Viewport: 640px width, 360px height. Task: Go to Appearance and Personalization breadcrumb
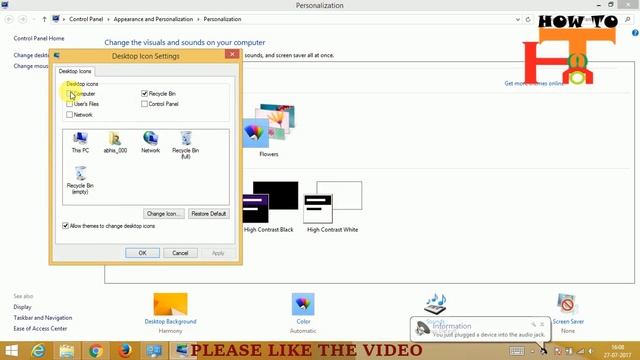153,19
